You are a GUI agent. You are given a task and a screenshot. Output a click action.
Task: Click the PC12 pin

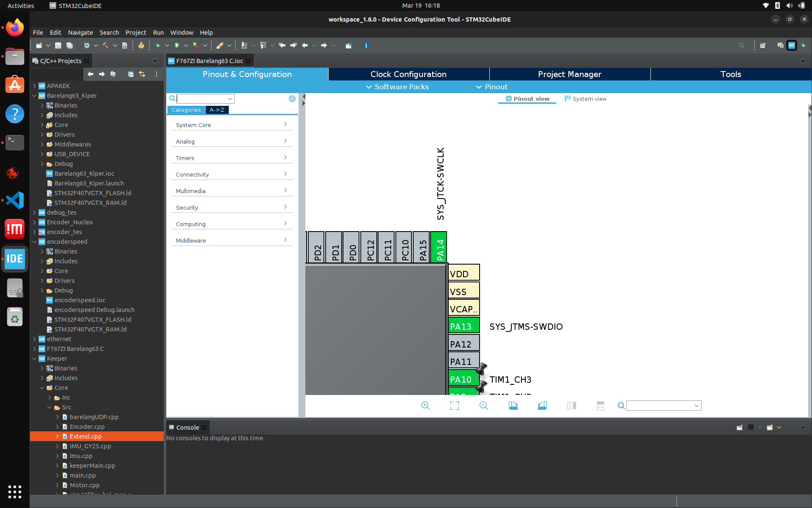click(369, 247)
